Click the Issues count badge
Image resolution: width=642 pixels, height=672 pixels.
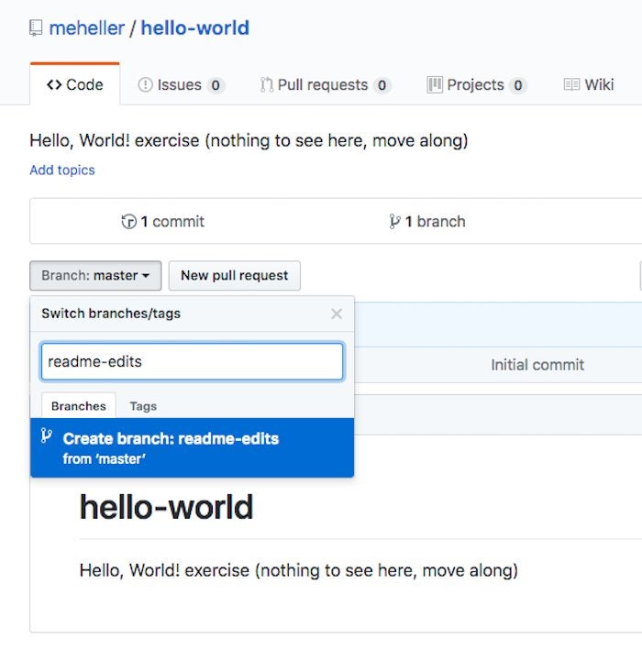[216, 85]
